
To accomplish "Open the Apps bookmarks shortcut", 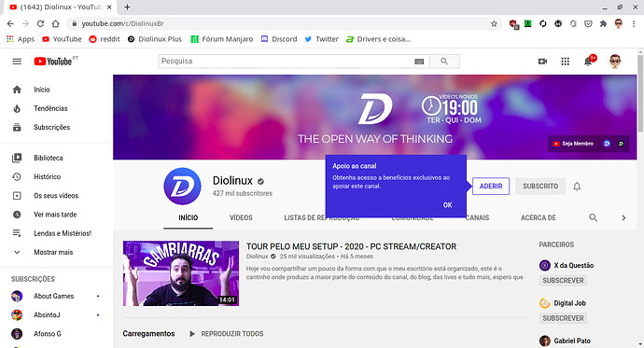I will pyautogui.click(x=21, y=39).
